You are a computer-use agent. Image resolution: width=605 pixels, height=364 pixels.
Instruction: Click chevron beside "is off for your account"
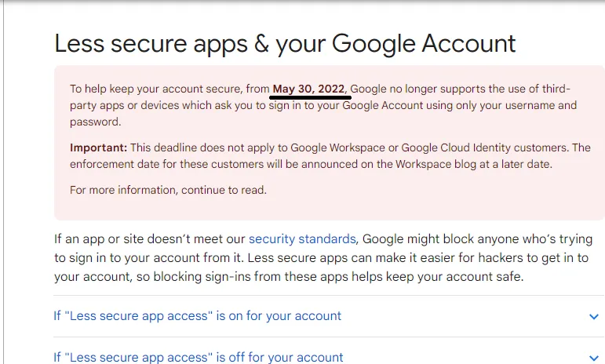(593, 358)
